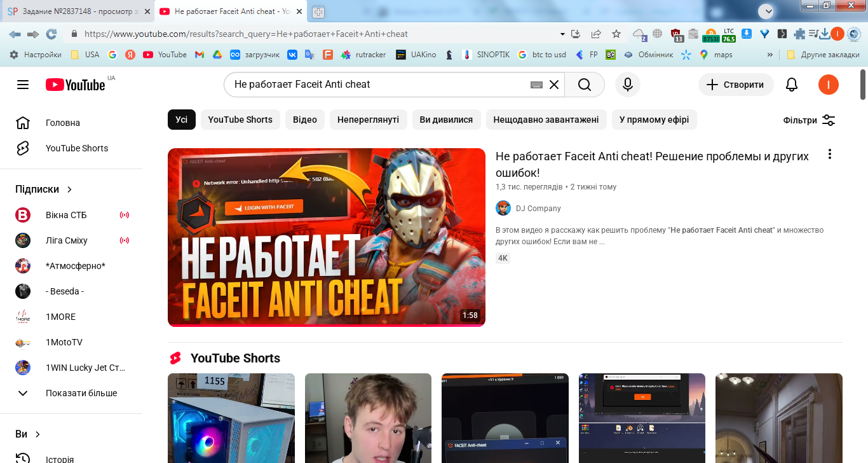Open a new browser tab

[318, 11]
